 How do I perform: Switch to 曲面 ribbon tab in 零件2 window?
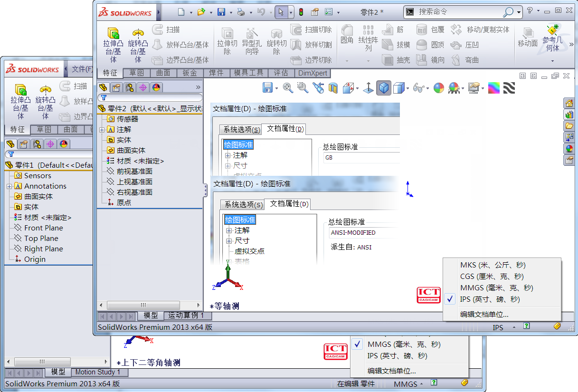click(163, 73)
